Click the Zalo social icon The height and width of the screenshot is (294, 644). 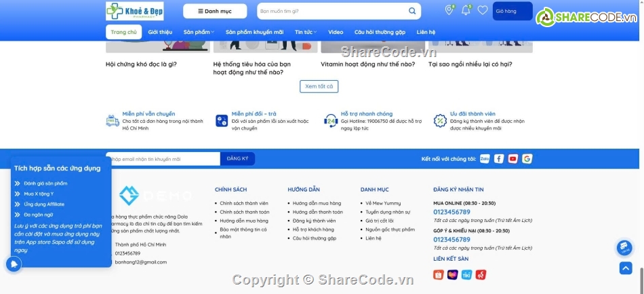coord(485,159)
